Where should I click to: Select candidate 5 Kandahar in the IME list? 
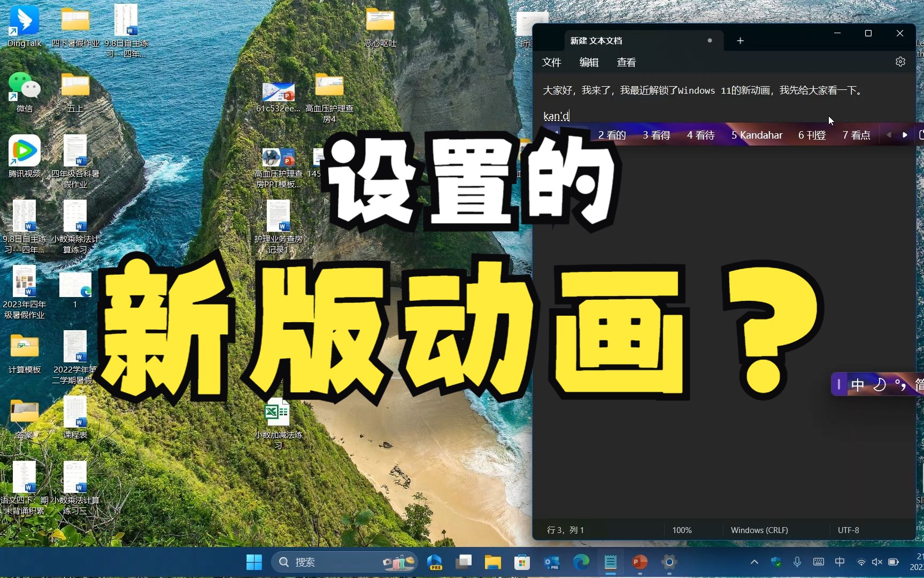(756, 135)
